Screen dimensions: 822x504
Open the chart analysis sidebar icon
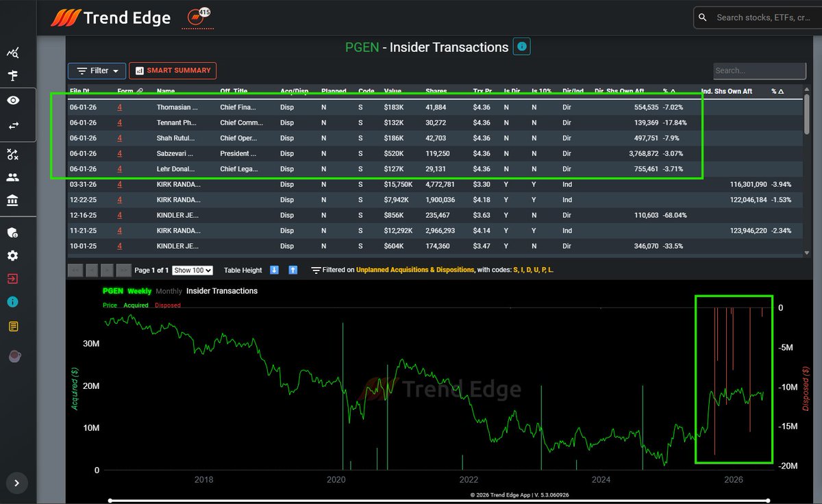pyautogui.click(x=12, y=53)
